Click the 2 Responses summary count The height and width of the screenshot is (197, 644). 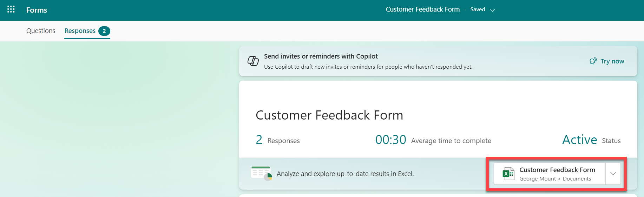259,140
